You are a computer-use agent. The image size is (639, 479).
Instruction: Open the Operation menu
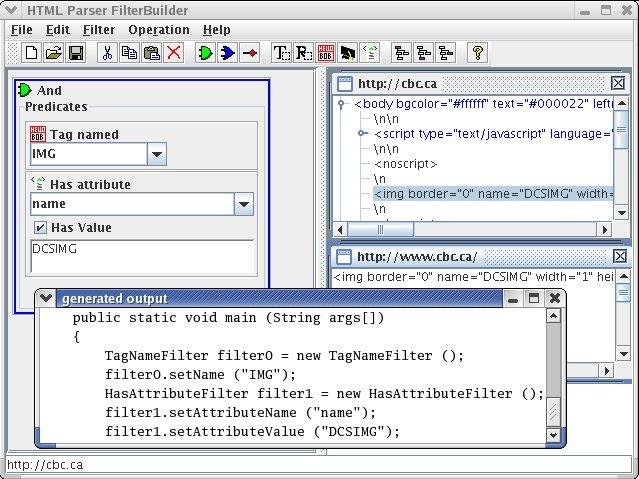pos(159,30)
